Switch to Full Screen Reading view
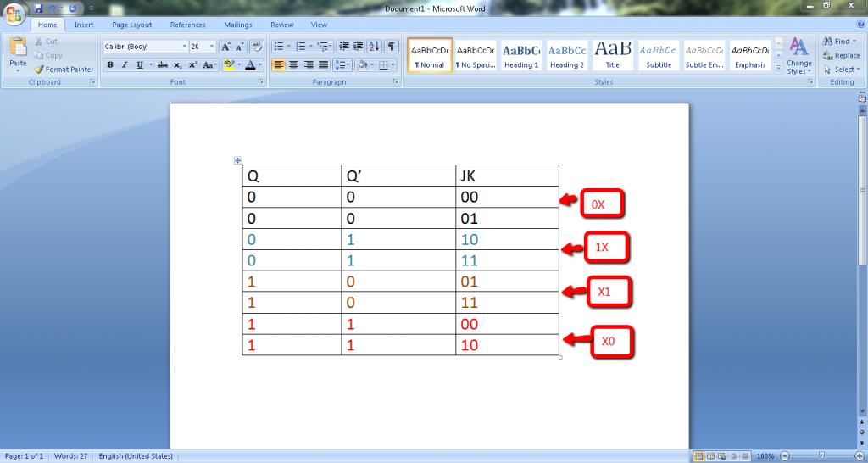This screenshot has width=868, height=463. [710, 456]
